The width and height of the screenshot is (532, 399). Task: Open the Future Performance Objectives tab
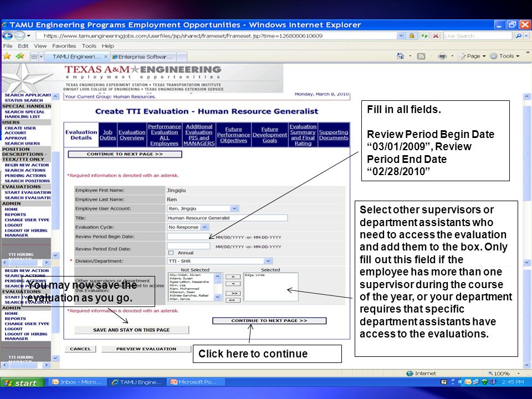(233, 135)
